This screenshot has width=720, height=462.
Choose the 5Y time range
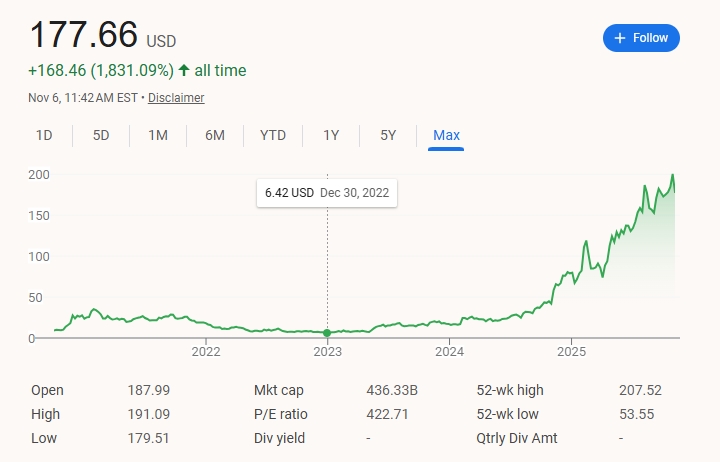coord(388,135)
